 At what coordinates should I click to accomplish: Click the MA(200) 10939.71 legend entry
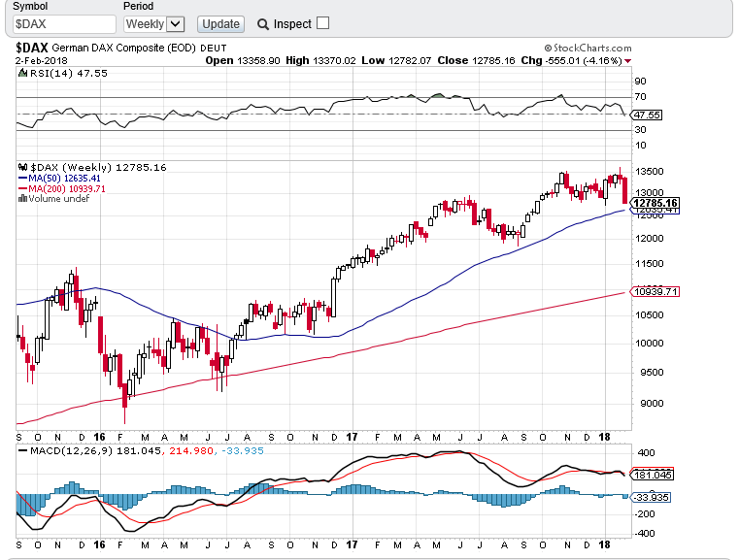[62, 189]
